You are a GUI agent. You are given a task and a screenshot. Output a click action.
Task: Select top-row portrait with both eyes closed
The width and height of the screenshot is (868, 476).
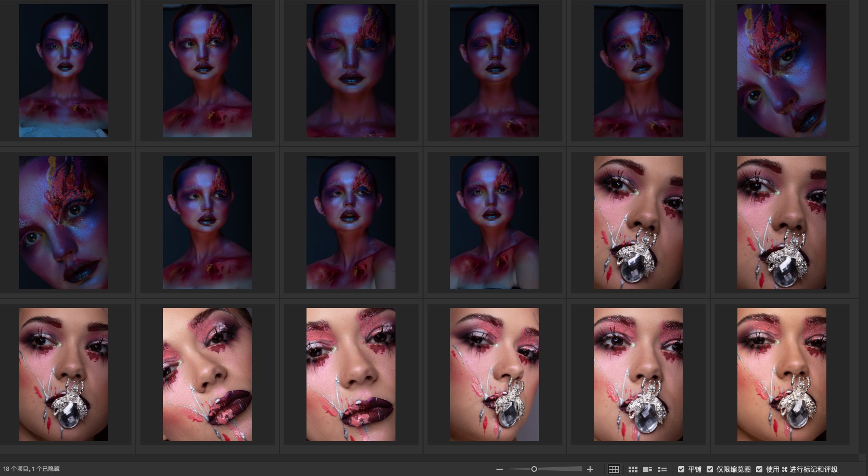point(351,71)
